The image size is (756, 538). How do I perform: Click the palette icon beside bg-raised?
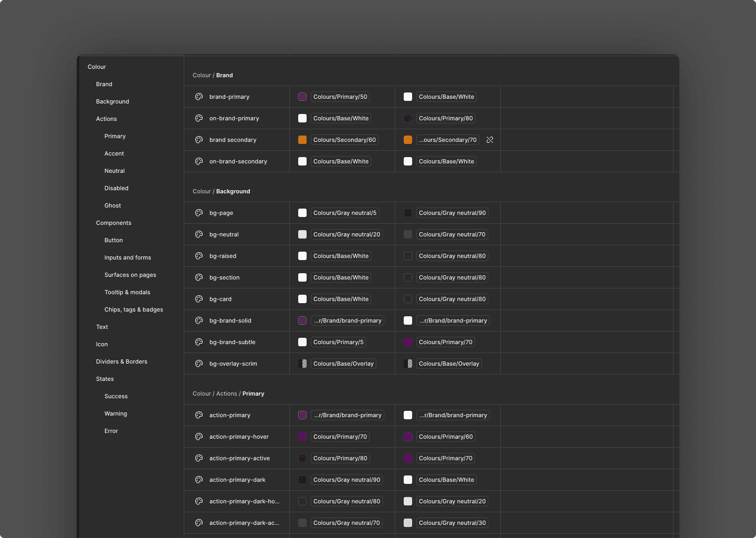click(x=199, y=256)
